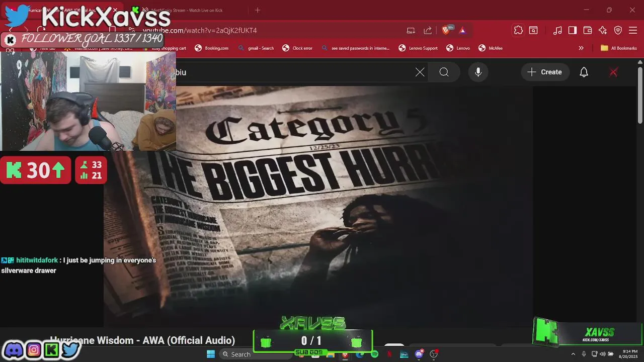Open the Windows Start menu
Screen dimensions: 644x362
coord(211,354)
